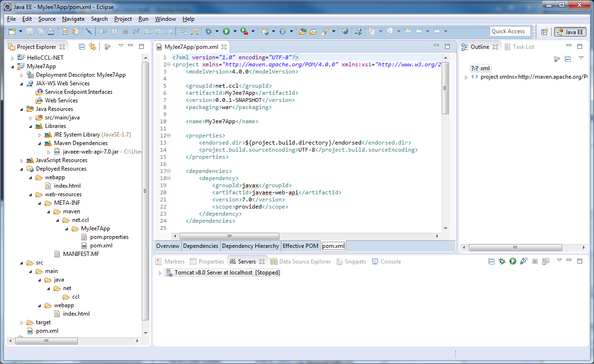Switch to the Dependency Hierarchy tab
Screen dimensions: 594x364
[x=250, y=246]
